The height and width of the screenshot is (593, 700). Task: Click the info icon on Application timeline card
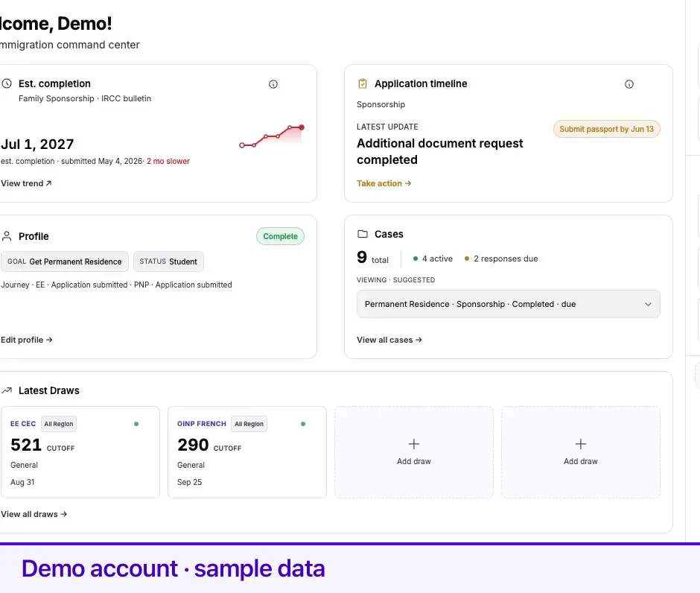point(629,84)
